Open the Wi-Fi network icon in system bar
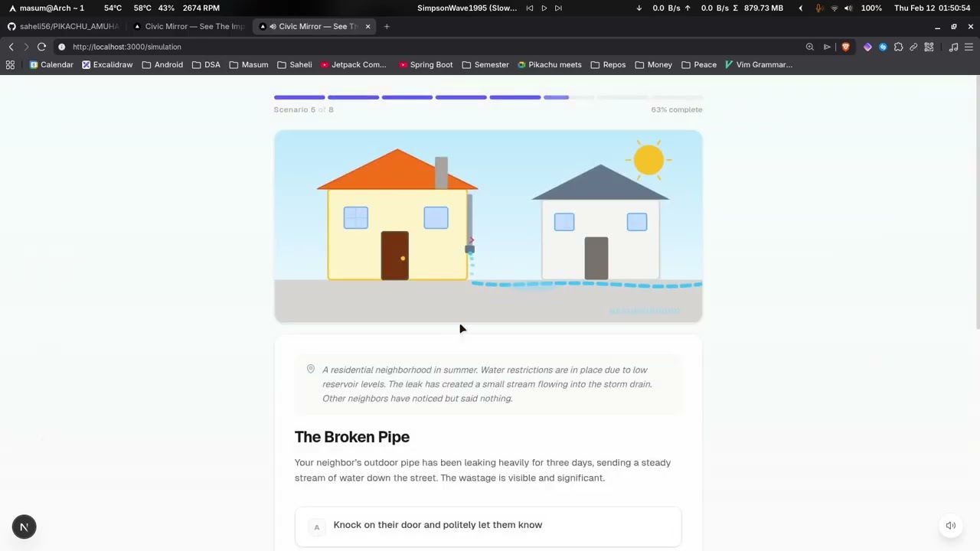The image size is (980, 551). coord(835,8)
